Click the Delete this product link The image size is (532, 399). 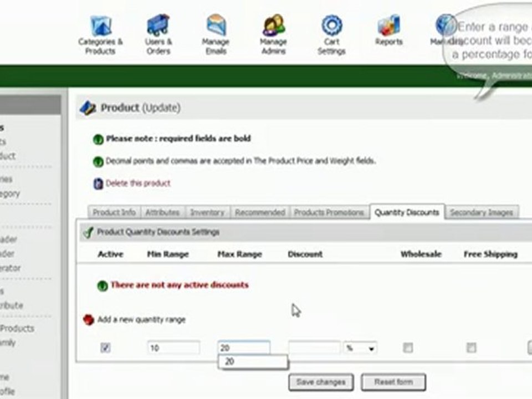138,183
